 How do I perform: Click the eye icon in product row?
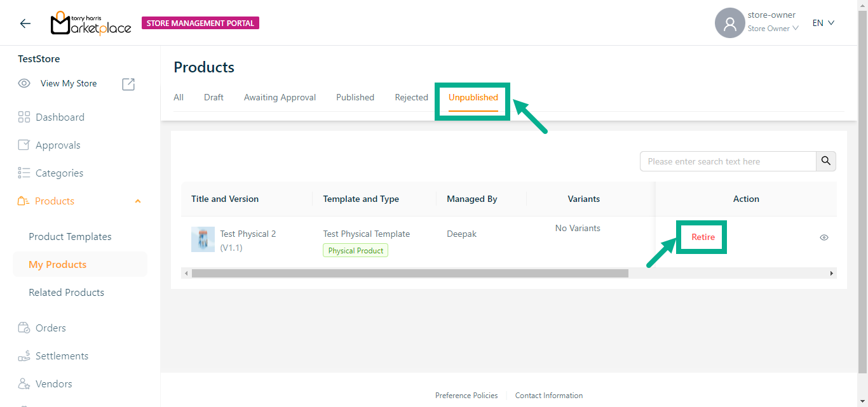coord(824,237)
